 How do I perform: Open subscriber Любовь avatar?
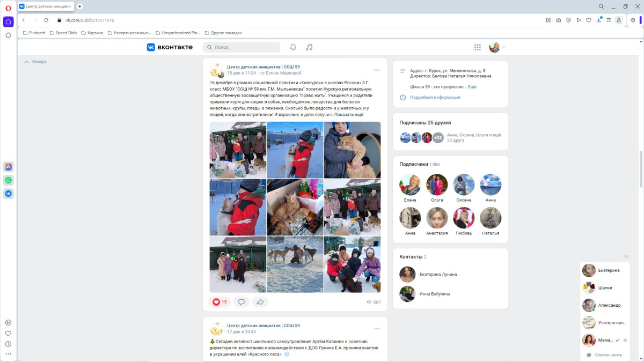464,218
